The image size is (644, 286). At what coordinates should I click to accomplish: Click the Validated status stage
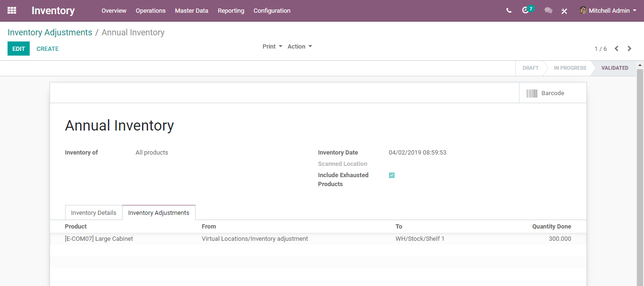click(615, 68)
